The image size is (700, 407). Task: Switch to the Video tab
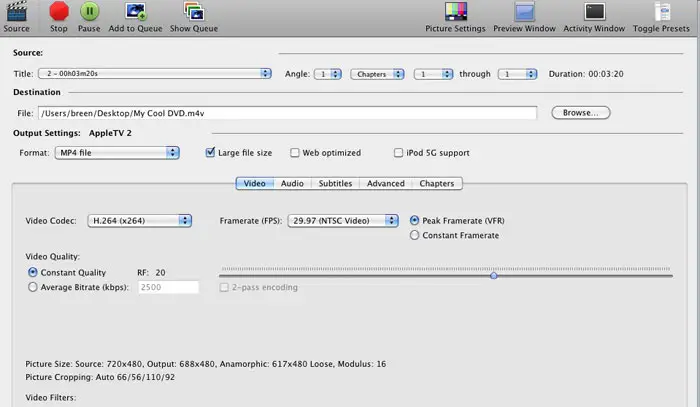[x=254, y=183]
